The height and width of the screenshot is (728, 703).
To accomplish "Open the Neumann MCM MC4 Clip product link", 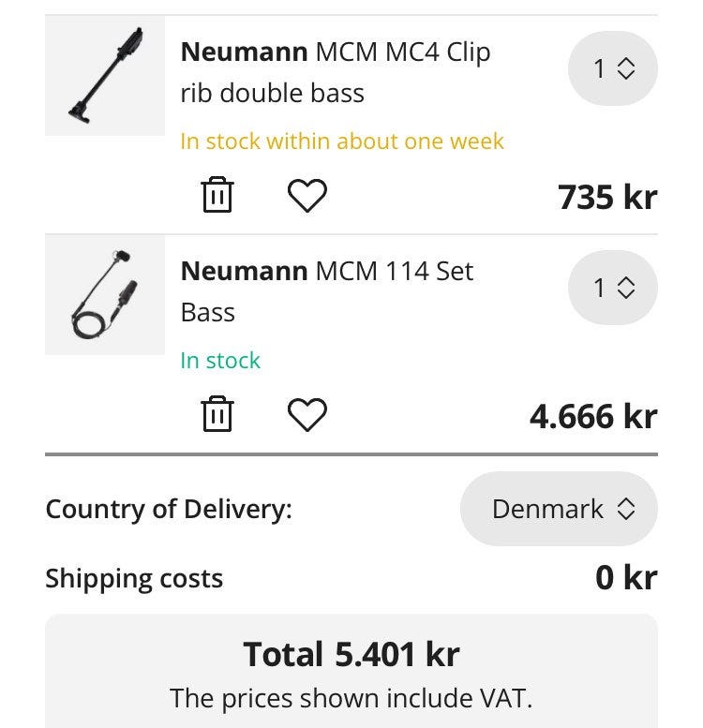I will pos(335,72).
